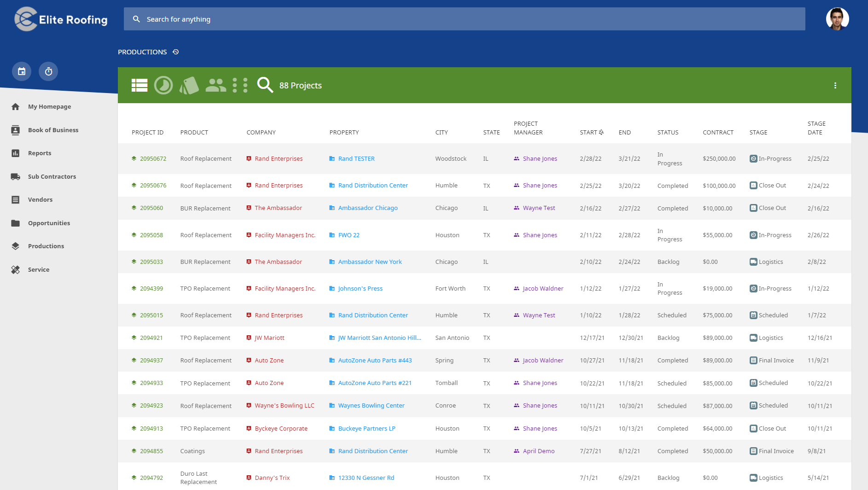Click the magnifier icon beside 88 Projects
Viewport: 868px width, 490px height.
click(x=265, y=85)
